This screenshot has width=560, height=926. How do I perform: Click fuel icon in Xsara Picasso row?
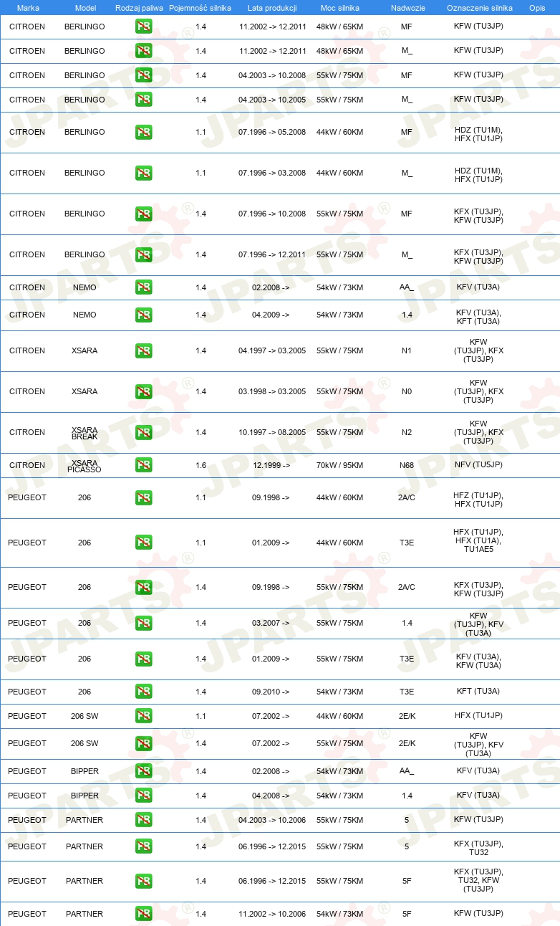click(x=143, y=465)
